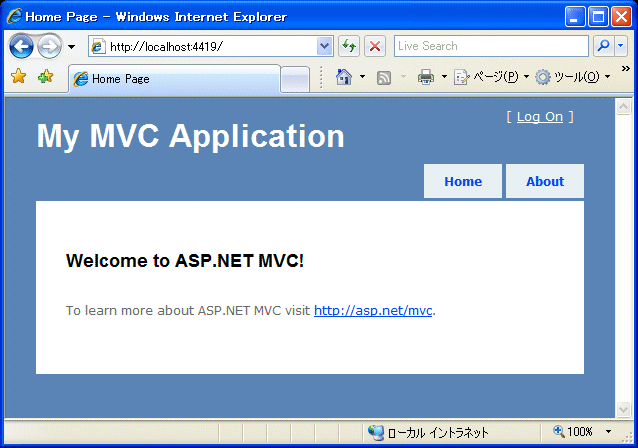Viewport: 638px width, 448px height.
Task: Open the ページ(P) menu
Action: pyautogui.click(x=490, y=77)
